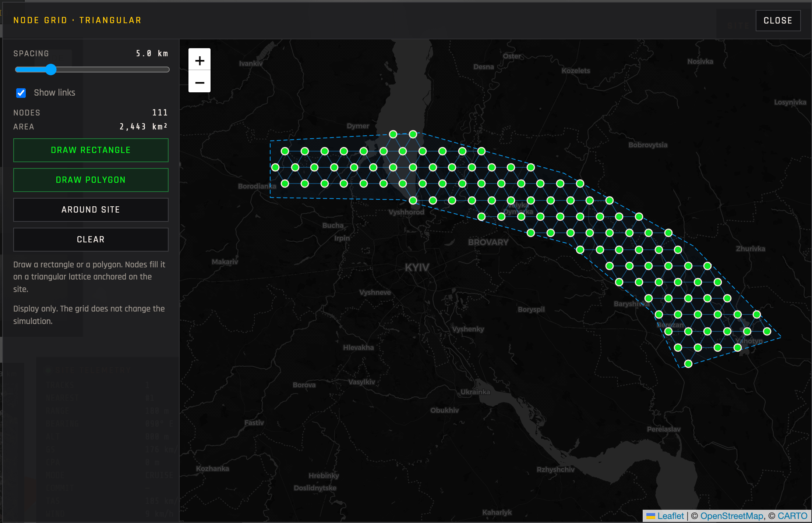Click the Vyshneve map label
The image size is (812, 523).
click(375, 292)
